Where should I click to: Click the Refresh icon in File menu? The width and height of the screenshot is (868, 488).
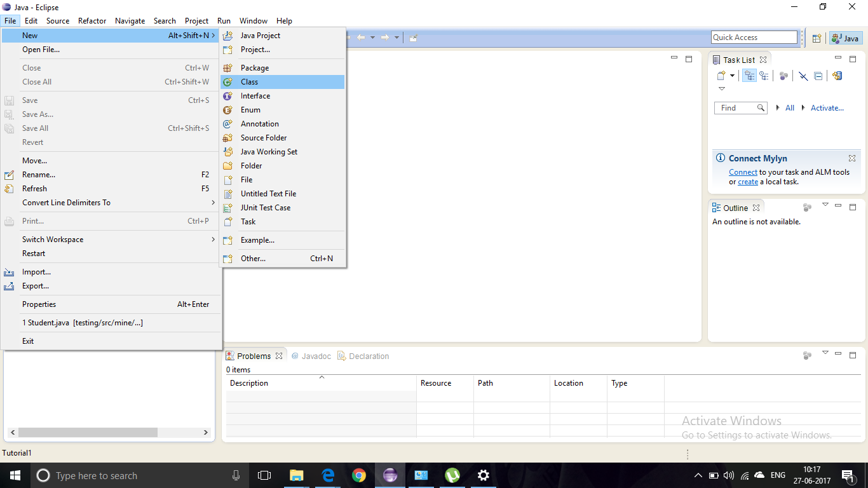tap(9, 189)
